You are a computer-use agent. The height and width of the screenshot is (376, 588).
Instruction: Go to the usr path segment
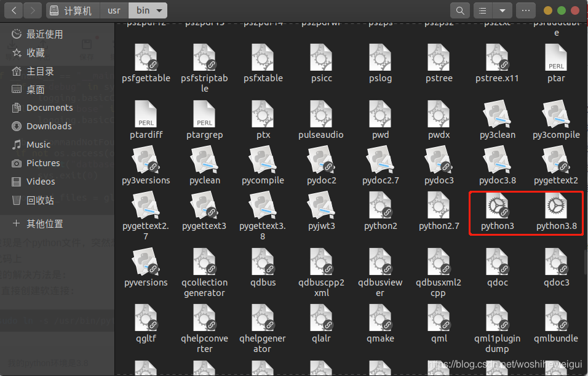point(114,10)
